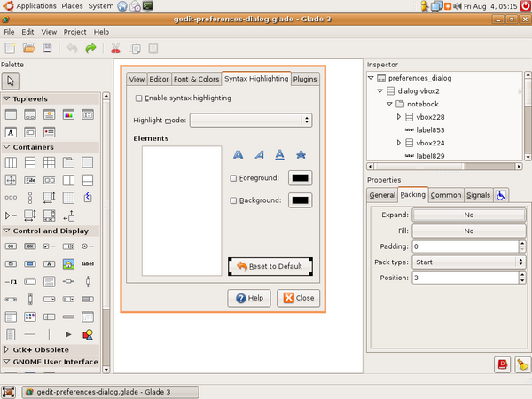Open the Signals properties tab

click(x=478, y=195)
